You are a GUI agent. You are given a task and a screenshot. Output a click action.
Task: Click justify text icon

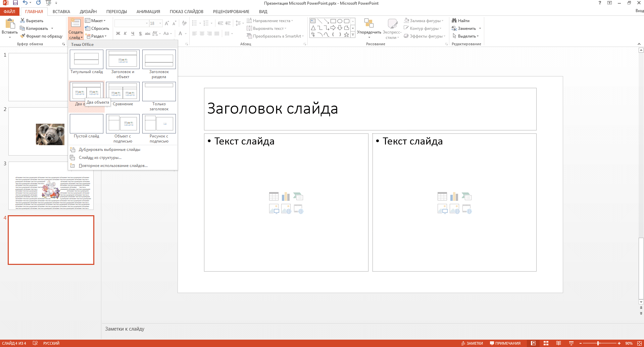(217, 34)
